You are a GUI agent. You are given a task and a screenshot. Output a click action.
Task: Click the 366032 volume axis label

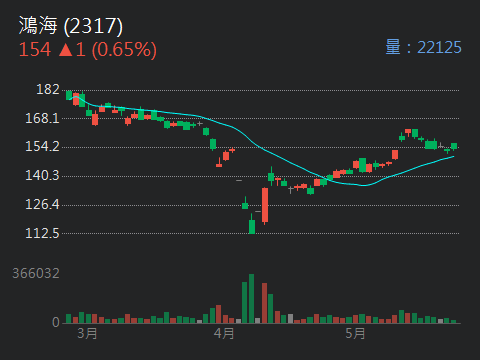tap(36, 274)
